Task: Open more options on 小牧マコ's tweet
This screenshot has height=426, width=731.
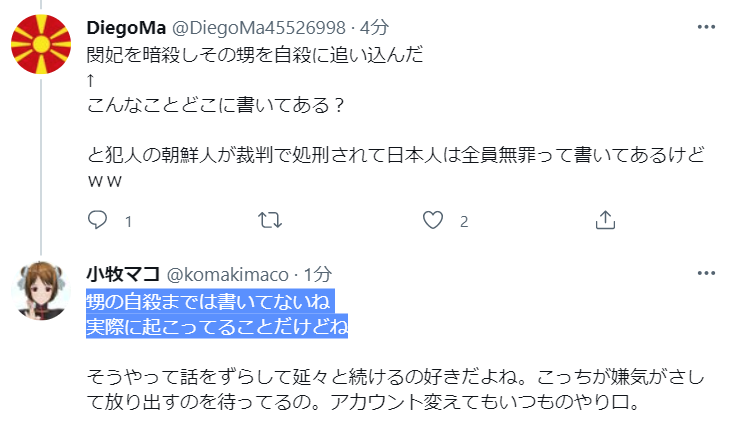Action: click(707, 273)
